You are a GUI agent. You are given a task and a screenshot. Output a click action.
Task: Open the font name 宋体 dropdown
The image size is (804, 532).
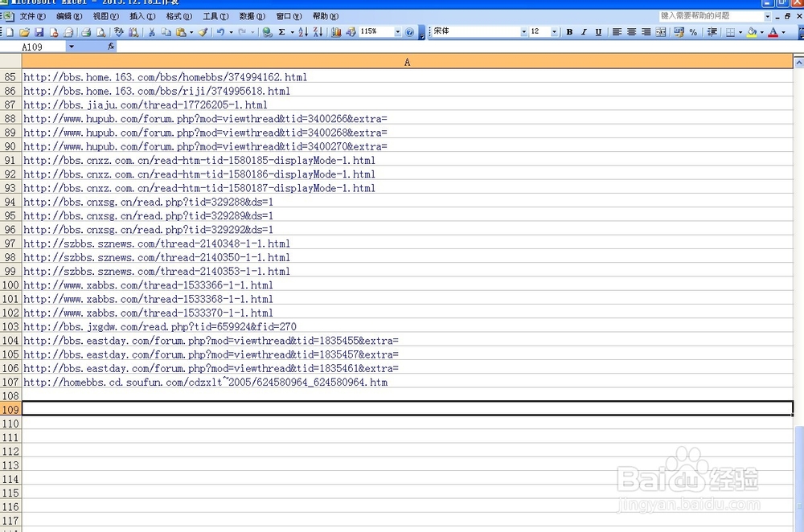523,32
